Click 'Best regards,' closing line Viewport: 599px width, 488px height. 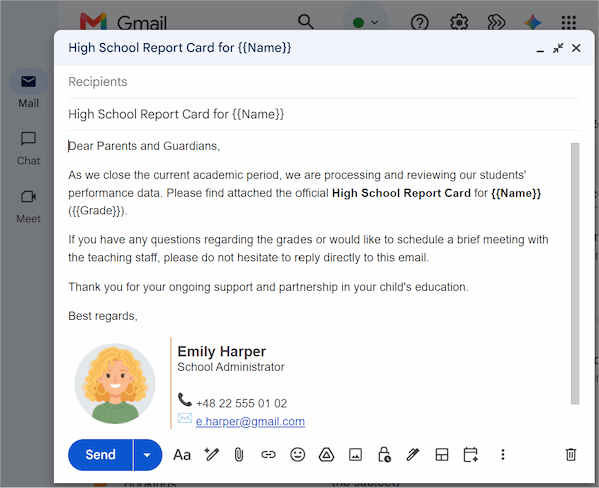tap(103, 316)
